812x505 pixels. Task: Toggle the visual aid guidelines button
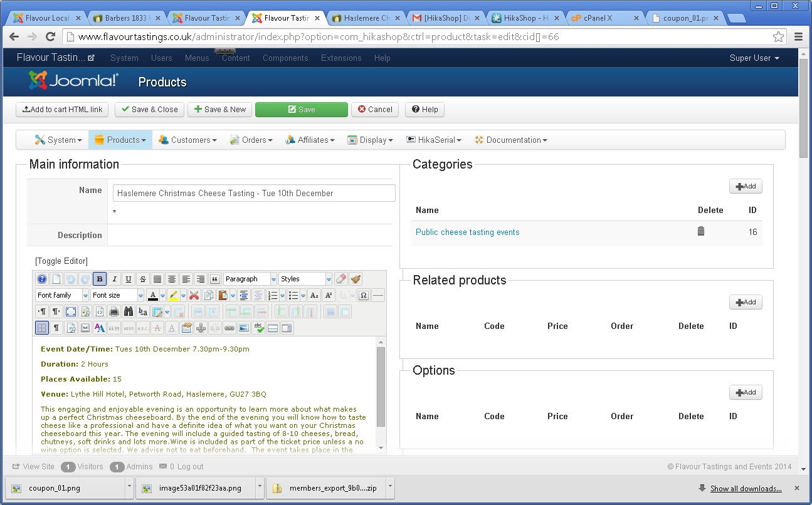pos(42,328)
